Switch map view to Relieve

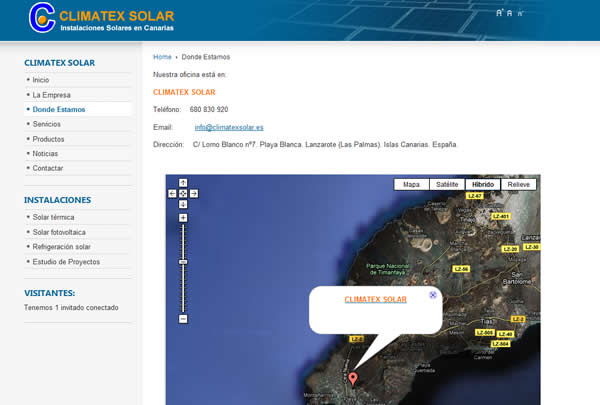click(x=518, y=185)
